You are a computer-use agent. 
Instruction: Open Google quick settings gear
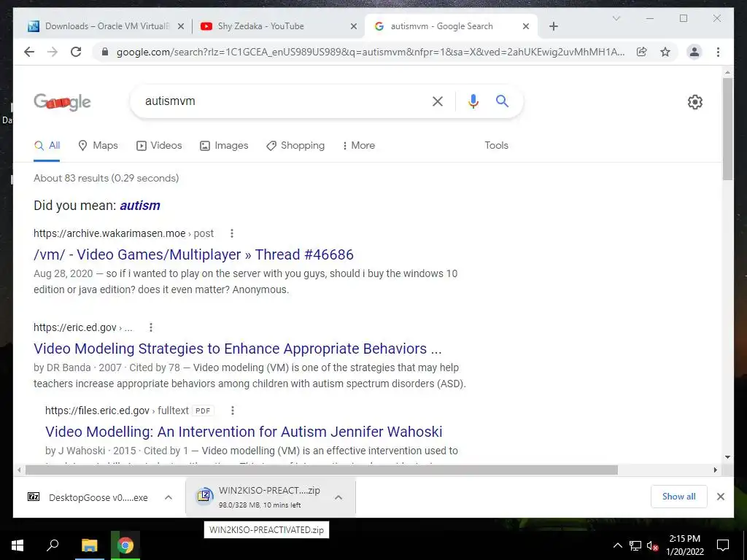coord(694,101)
